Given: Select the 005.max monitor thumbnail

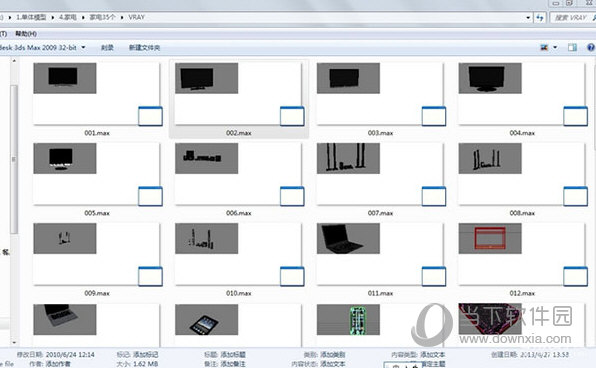Looking at the screenshot, I should click(x=65, y=158).
